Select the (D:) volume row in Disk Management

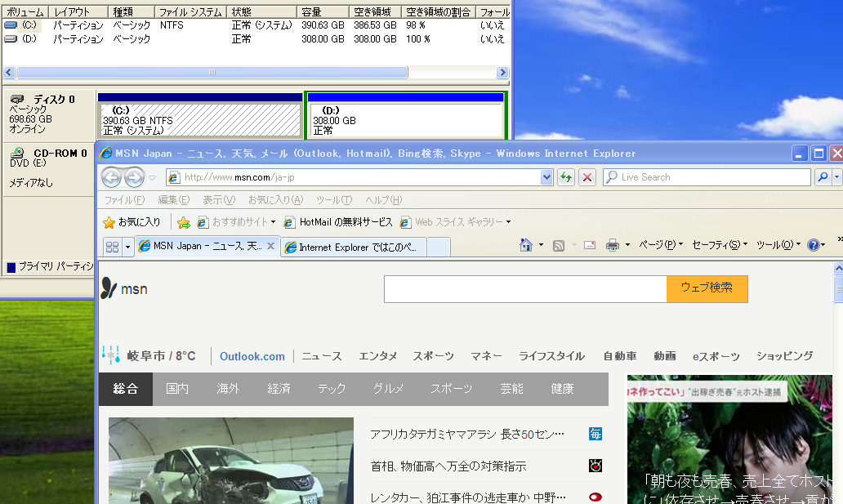pos(256,39)
